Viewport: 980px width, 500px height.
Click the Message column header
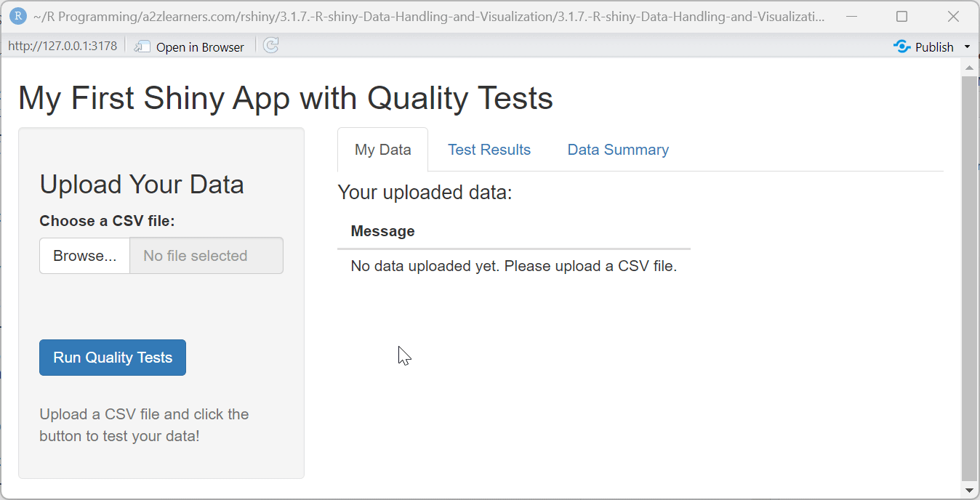coord(383,230)
